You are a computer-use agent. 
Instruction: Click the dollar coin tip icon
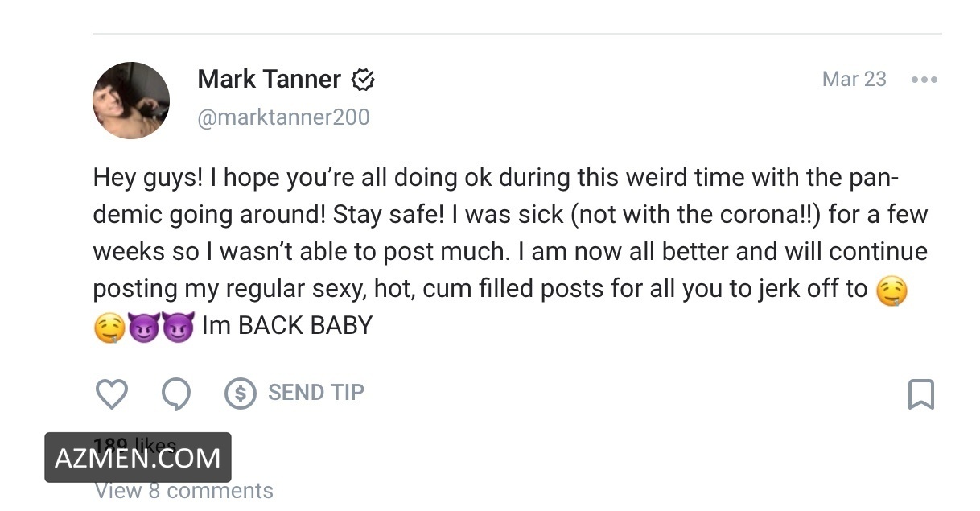[240, 394]
